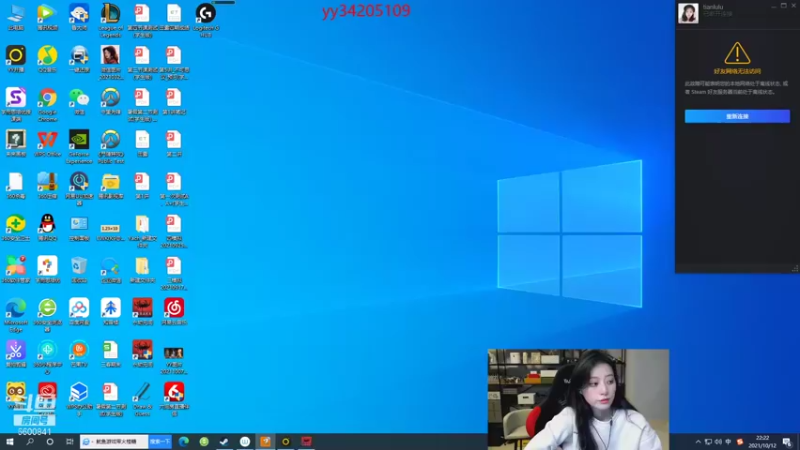
Task: Launch the 360 Security green plus icon
Action: point(16,224)
